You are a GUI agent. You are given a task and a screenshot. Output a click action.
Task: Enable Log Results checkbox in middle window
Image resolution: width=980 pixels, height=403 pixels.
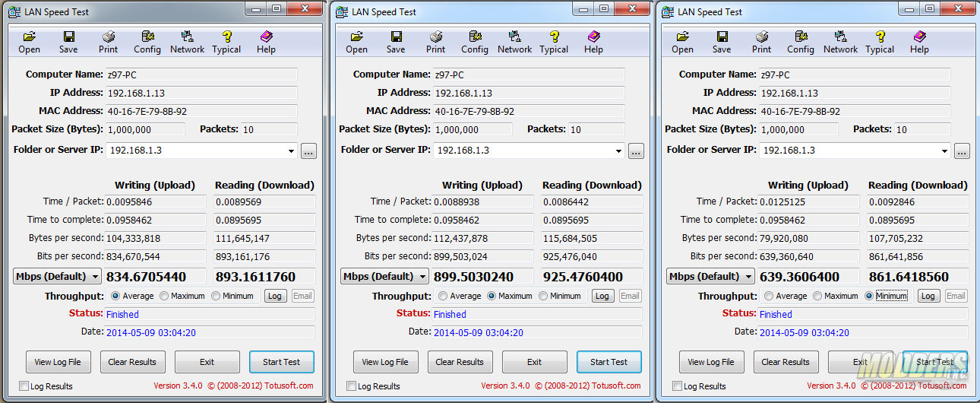coord(352,386)
